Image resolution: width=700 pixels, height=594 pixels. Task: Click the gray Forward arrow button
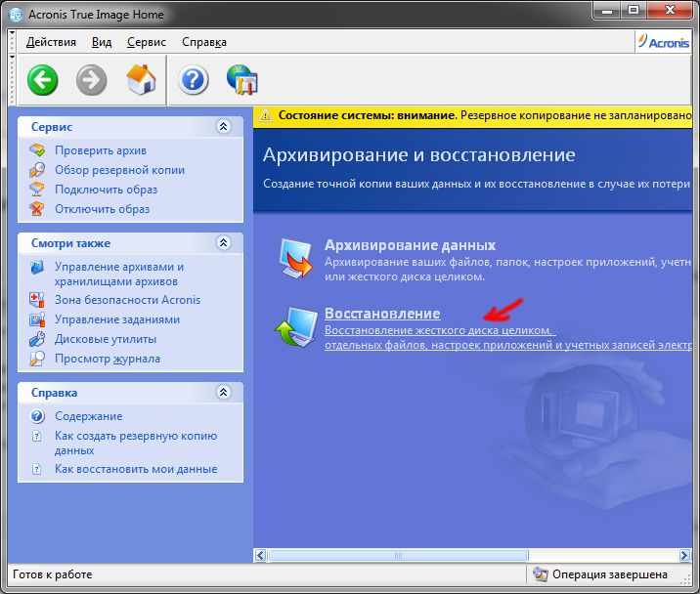[x=92, y=80]
